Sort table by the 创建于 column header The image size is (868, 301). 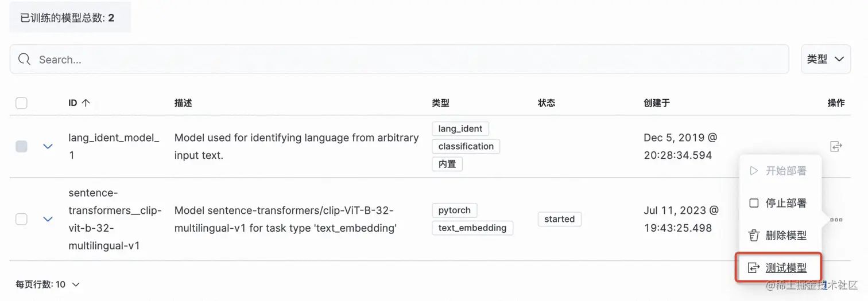[657, 103]
